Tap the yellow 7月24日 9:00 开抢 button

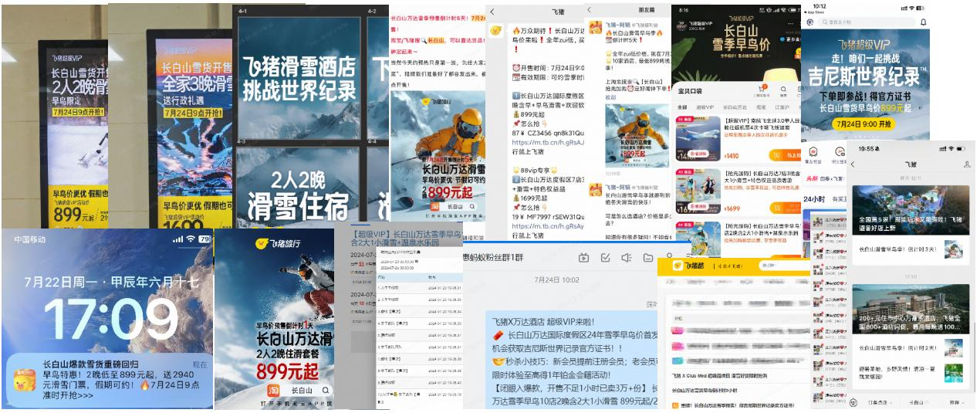865,124
